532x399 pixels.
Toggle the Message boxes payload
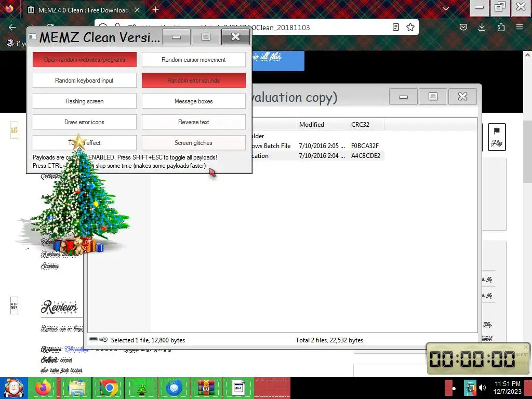[193, 101]
